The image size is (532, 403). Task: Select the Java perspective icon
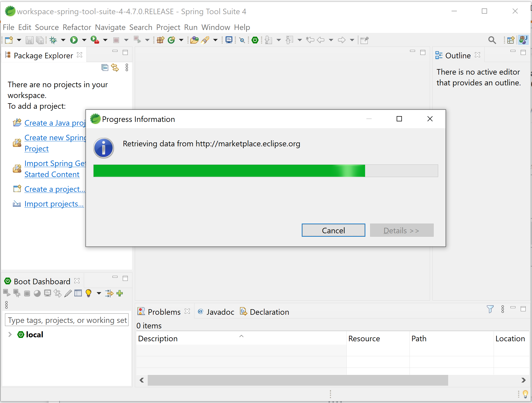[523, 40]
